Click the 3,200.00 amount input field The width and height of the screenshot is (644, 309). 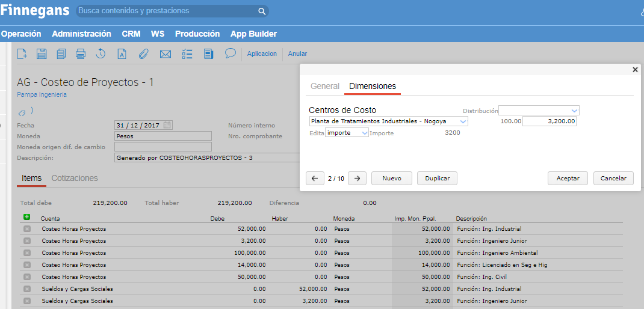point(549,121)
